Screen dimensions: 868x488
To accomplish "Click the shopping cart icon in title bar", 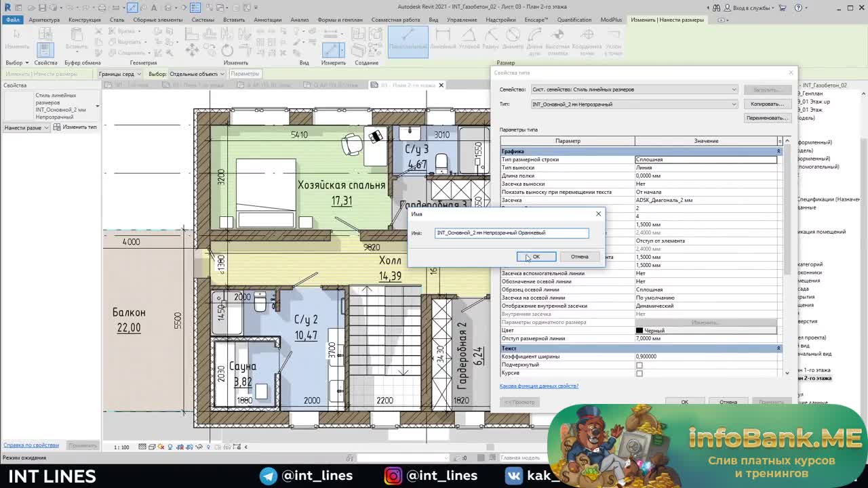I will pos(782,8).
